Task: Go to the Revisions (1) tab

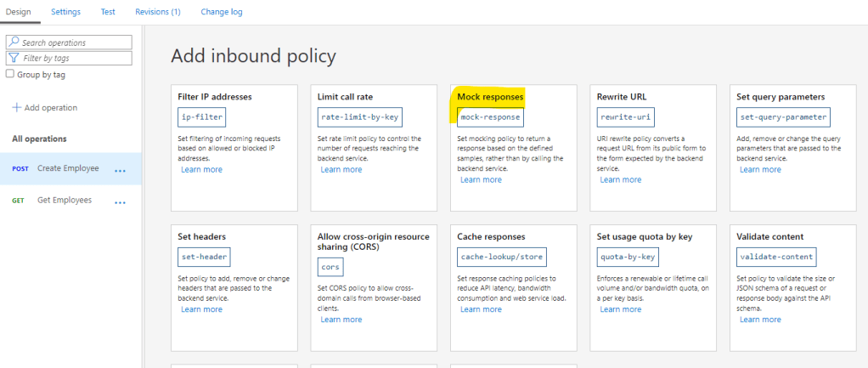Action: 158,12
